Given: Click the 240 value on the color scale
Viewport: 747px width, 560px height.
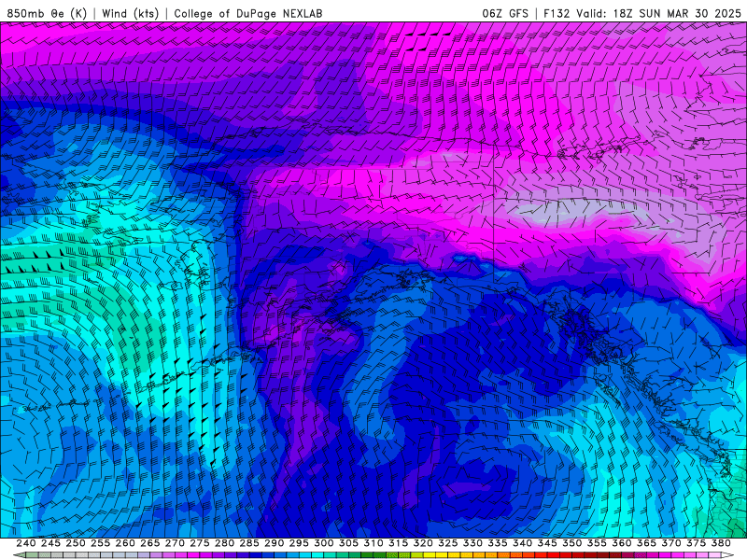Looking at the screenshot, I should (26, 543).
